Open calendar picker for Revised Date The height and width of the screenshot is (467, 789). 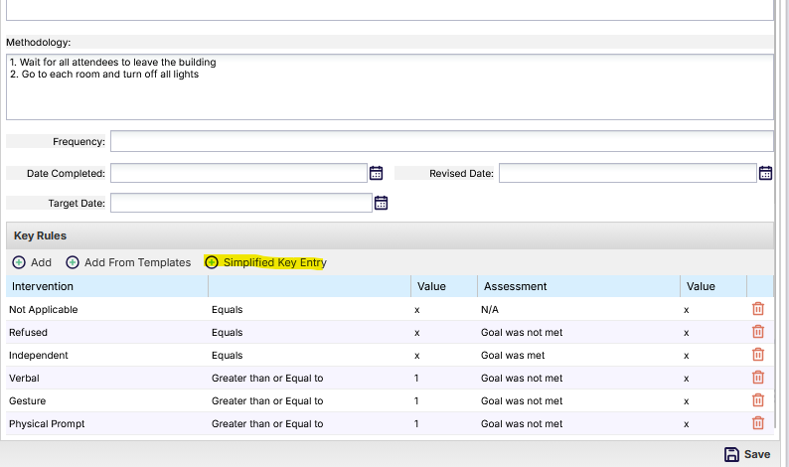tap(765, 173)
